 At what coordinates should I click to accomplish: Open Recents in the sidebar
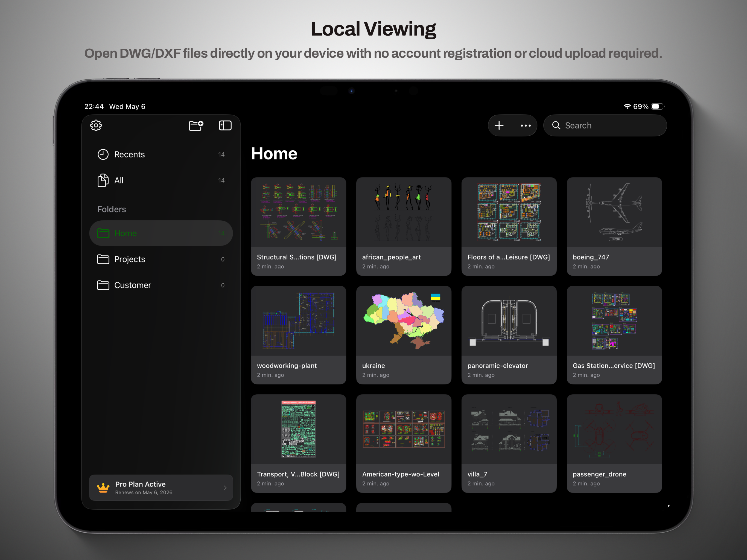(x=161, y=154)
